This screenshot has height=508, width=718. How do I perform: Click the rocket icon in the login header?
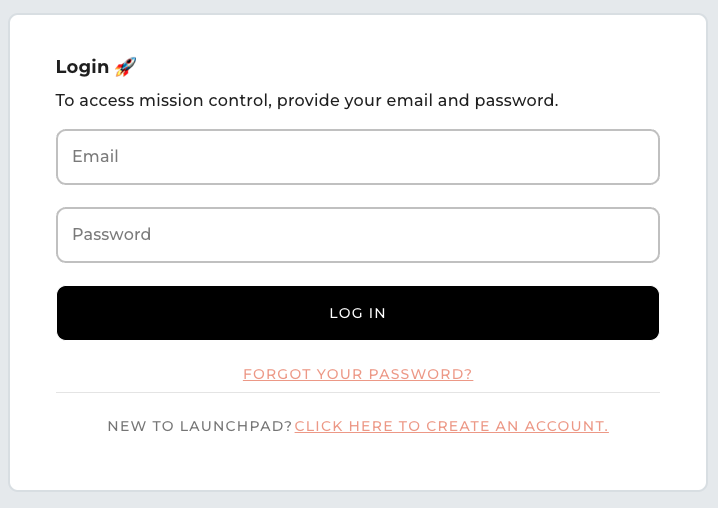(x=125, y=67)
